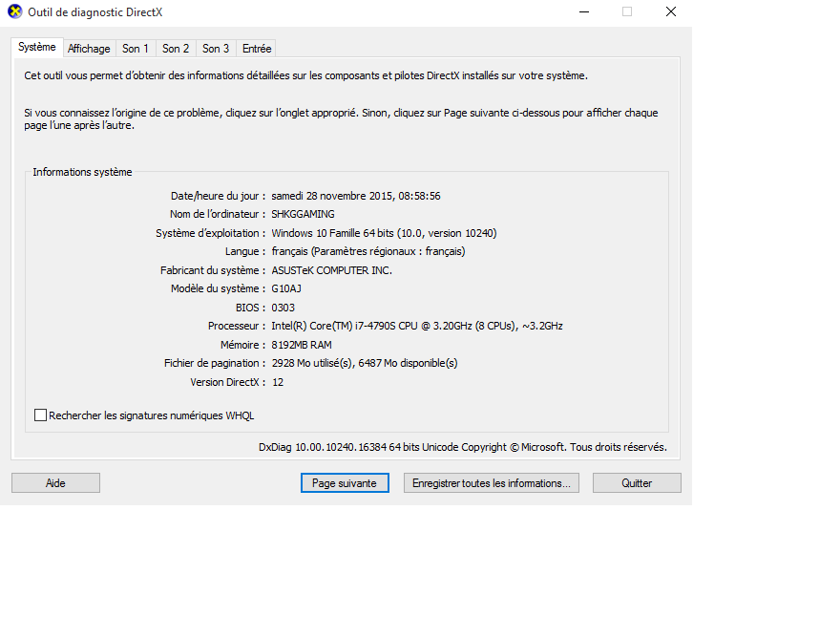Select the date value samedi 28 novembre 2015
The image size is (840, 617).
pos(356,196)
